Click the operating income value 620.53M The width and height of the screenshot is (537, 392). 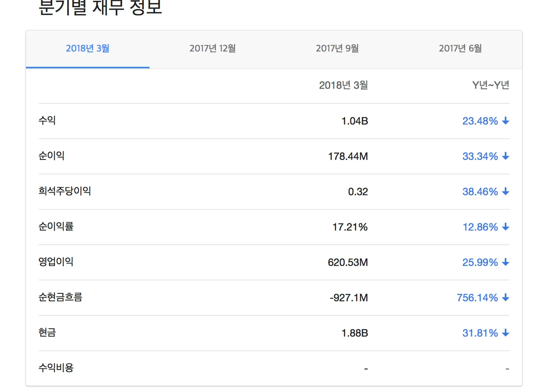[348, 263]
